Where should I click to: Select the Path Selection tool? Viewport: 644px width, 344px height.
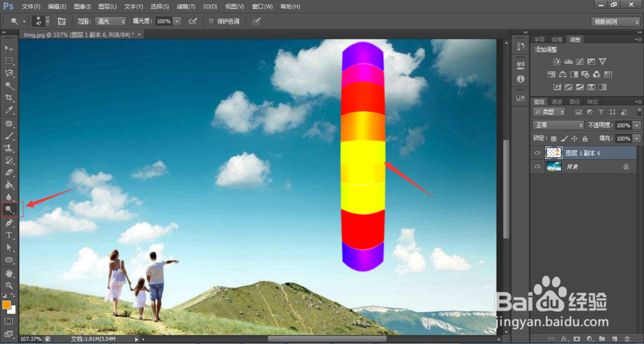pyautogui.click(x=9, y=248)
